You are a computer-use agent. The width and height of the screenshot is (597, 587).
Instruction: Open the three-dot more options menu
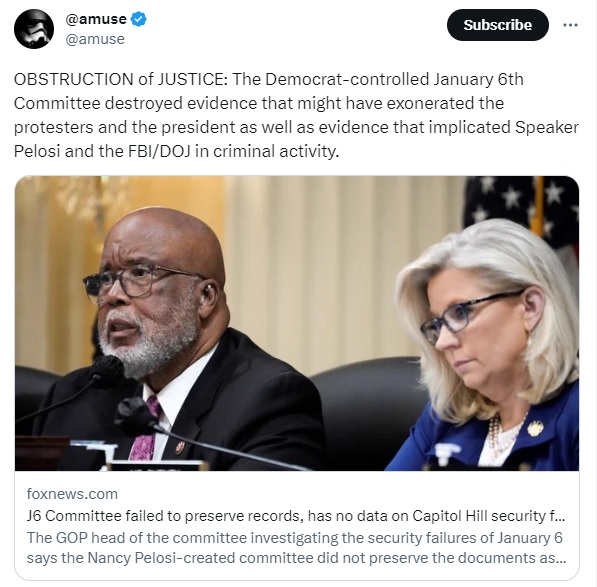pos(570,25)
